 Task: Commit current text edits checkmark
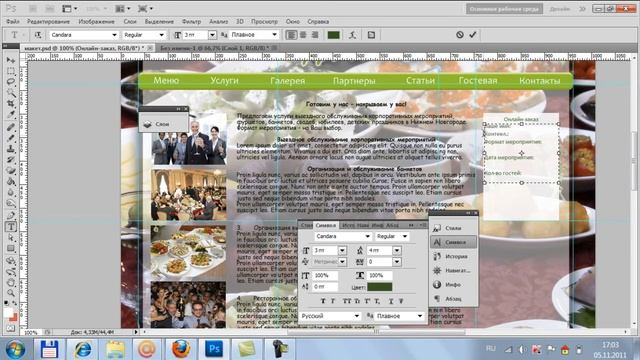473,35
